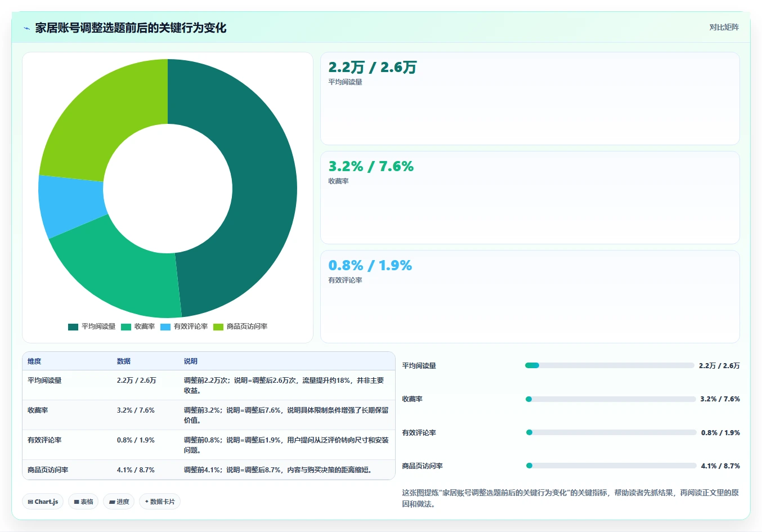Click the 平均阅读量 legend color swatch
The height and width of the screenshot is (532, 762).
73,327
